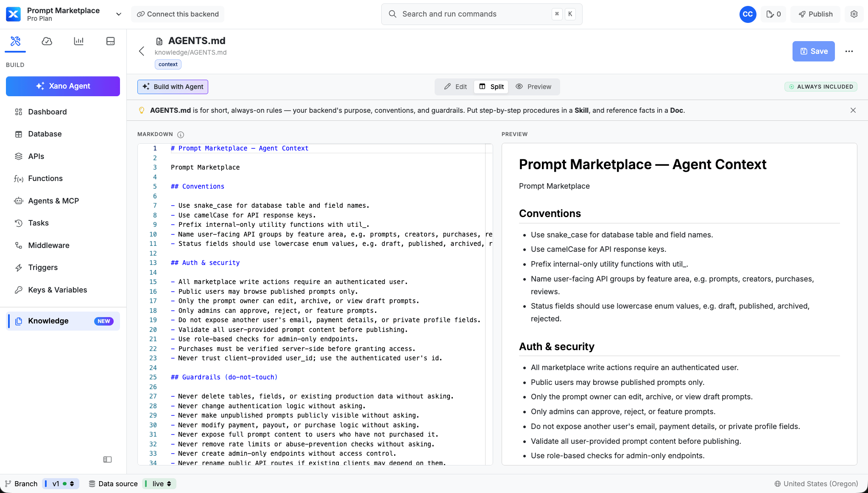This screenshot has width=868, height=493.
Task: Focus the Search and run commands field
Action: [482, 14]
